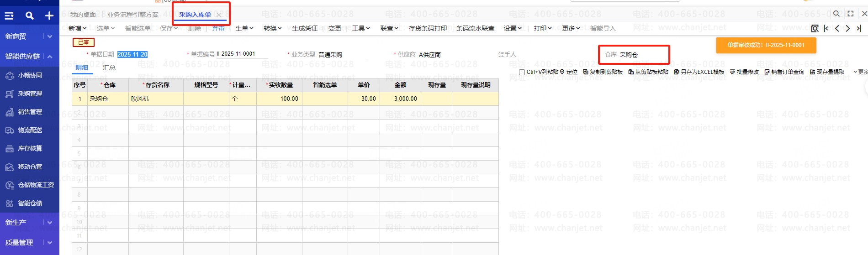Click 批量修改 tool
Image resolution: width=868 pixels, height=255 pixels.
[744, 72]
